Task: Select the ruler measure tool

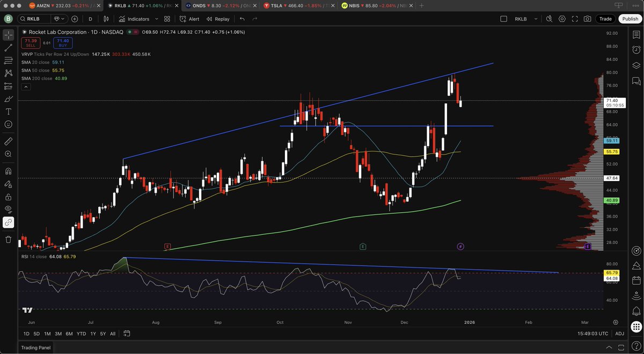Action: (x=8, y=141)
